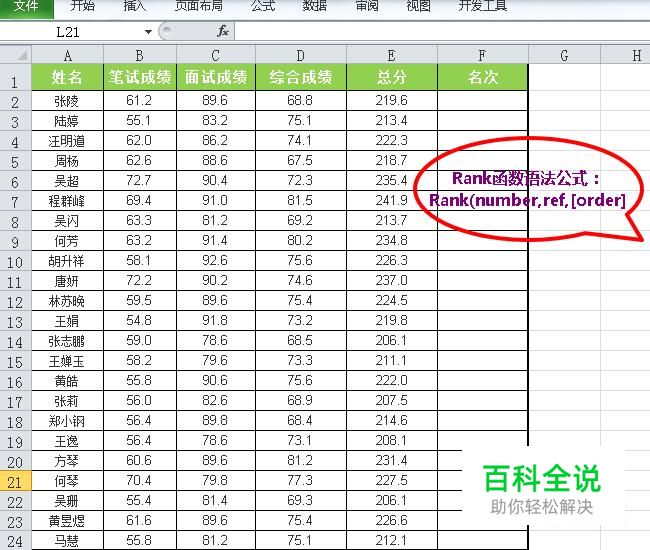Click the 姓名 header cell

(x=68, y=77)
